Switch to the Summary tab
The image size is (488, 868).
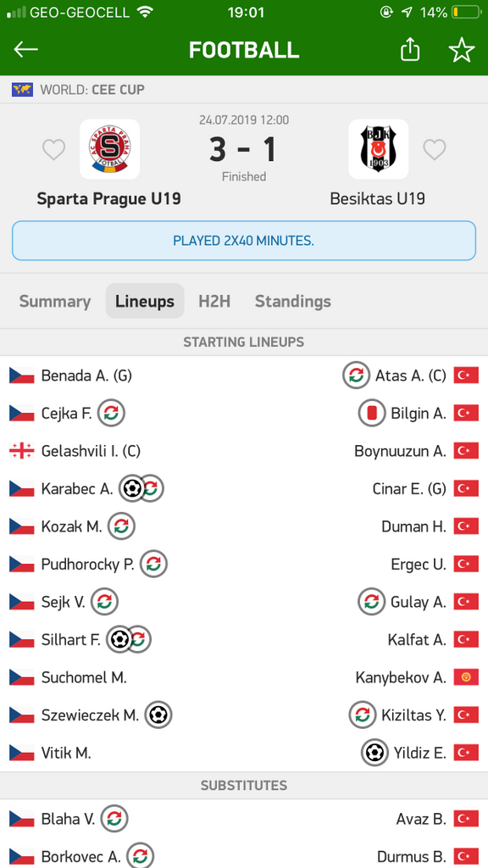coord(55,301)
